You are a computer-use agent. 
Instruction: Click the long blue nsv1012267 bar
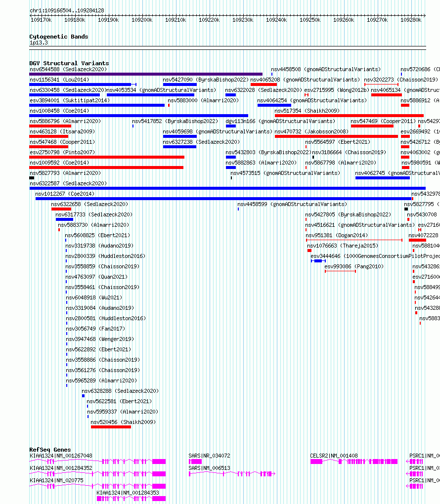pyautogui.click(x=223, y=199)
